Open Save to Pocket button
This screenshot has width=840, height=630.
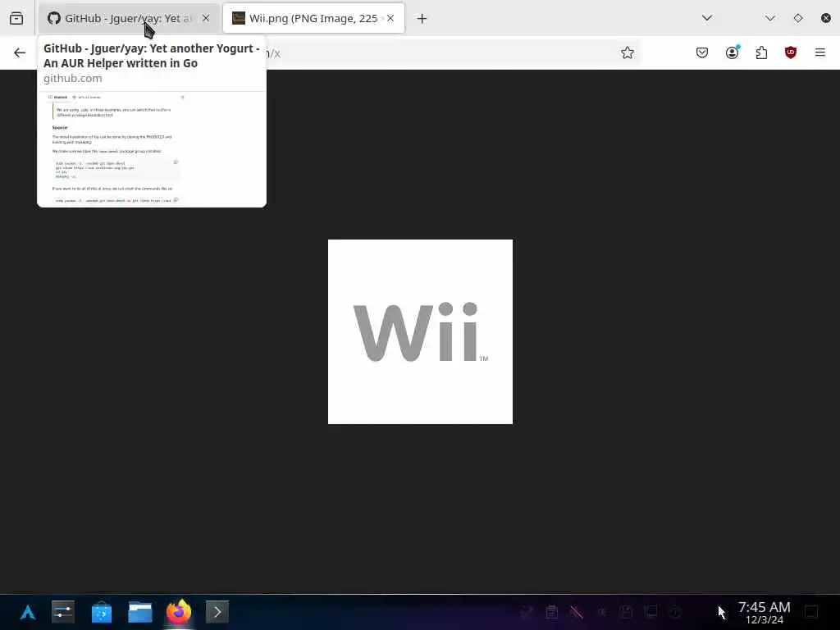pyautogui.click(x=702, y=52)
